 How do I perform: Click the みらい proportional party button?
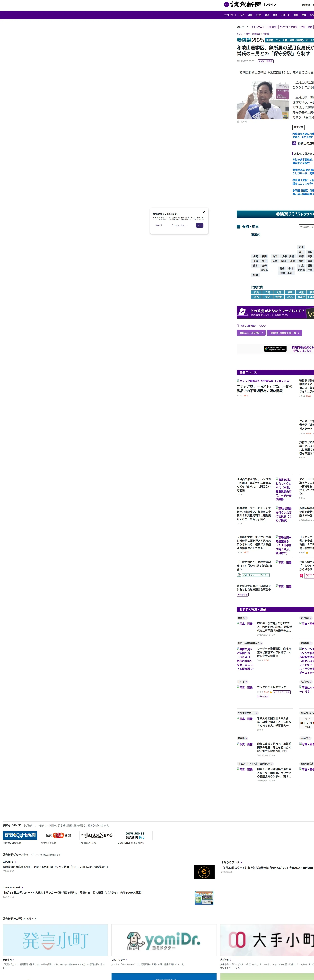click(290, 297)
